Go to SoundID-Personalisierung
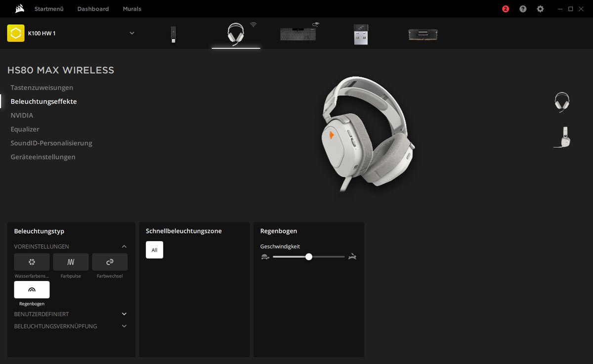This screenshot has height=364, width=593. point(51,143)
